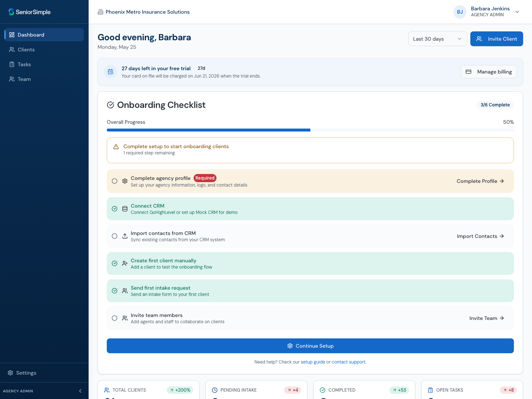Click the building icon beside the agency name

tap(100, 12)
